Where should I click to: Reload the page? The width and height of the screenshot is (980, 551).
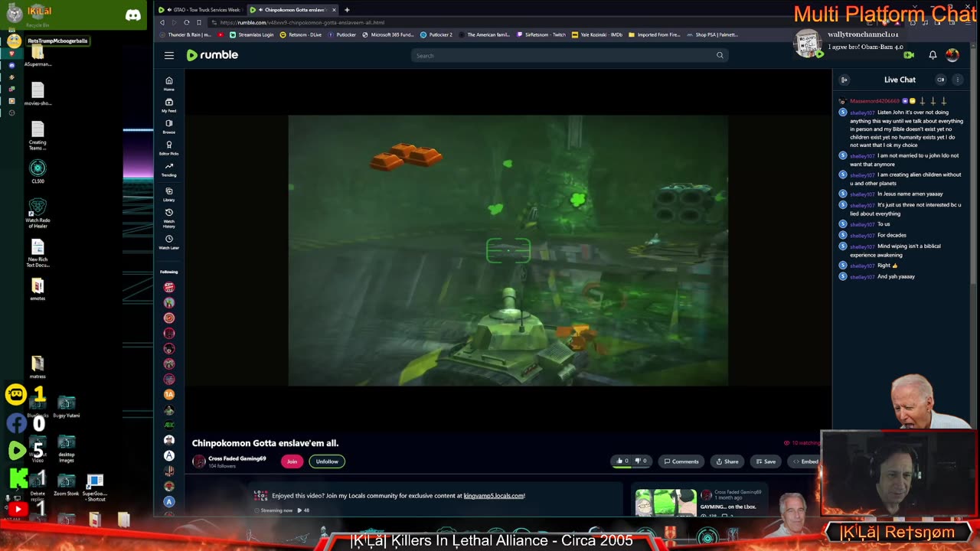[x=186, y=23]
